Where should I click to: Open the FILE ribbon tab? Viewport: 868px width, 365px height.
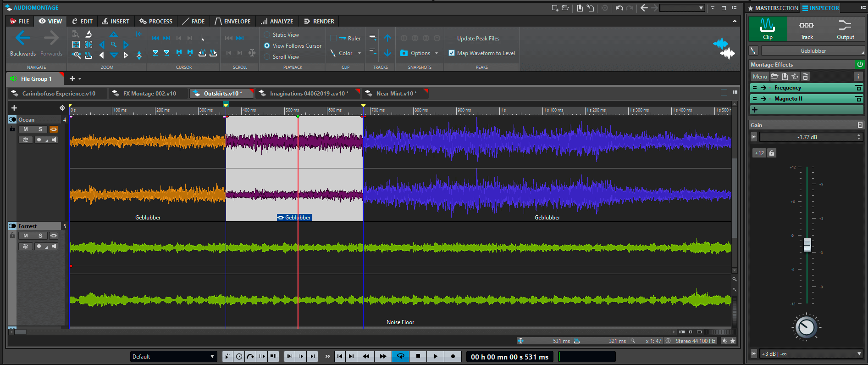coord(20,21)
